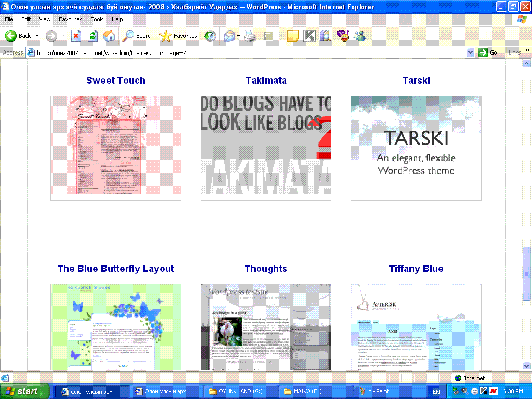Viewport: 532px width, 399px height.
Task: Open the Tools menu
Action: [x=97, y=19]
